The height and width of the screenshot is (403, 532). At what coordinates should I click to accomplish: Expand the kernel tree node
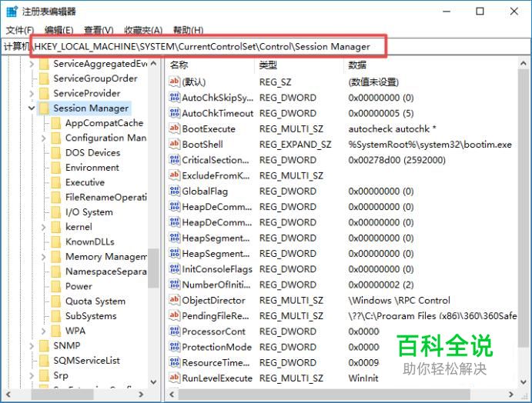[43, 227]
